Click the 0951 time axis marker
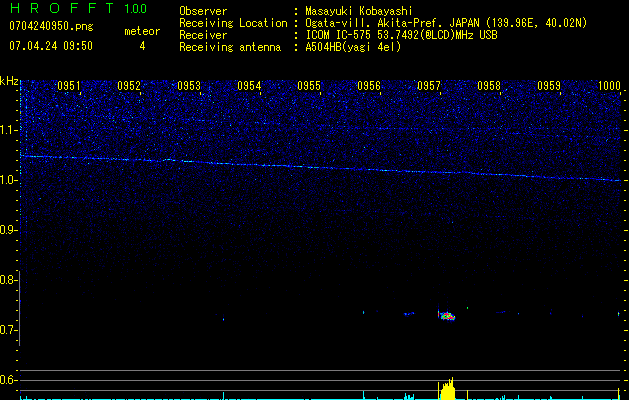Screen dimensions: 629x400 click(69, 86)
